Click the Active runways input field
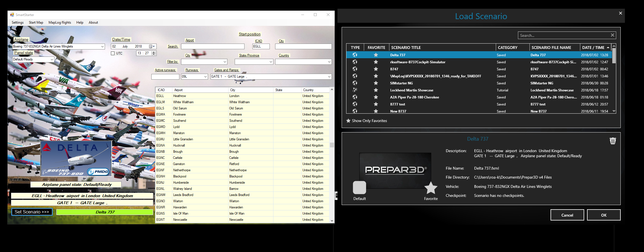 pyautogui.click(x=165, y=76)
